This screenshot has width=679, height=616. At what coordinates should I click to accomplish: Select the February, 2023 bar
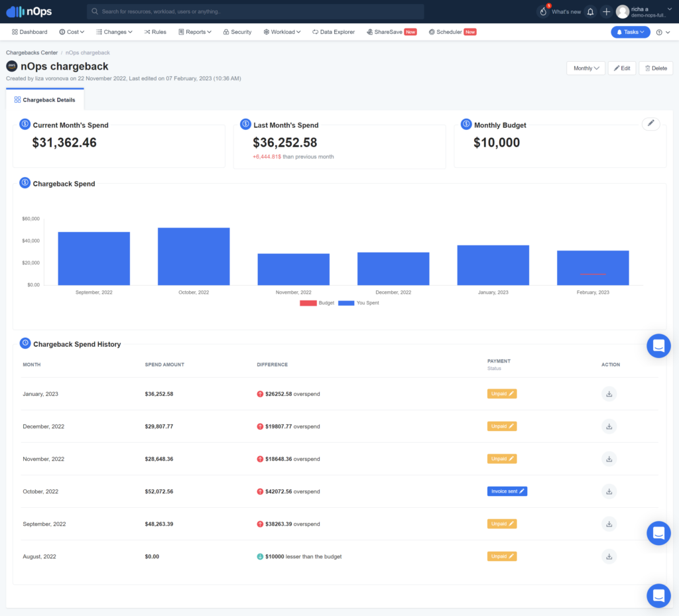coord(593,267)
